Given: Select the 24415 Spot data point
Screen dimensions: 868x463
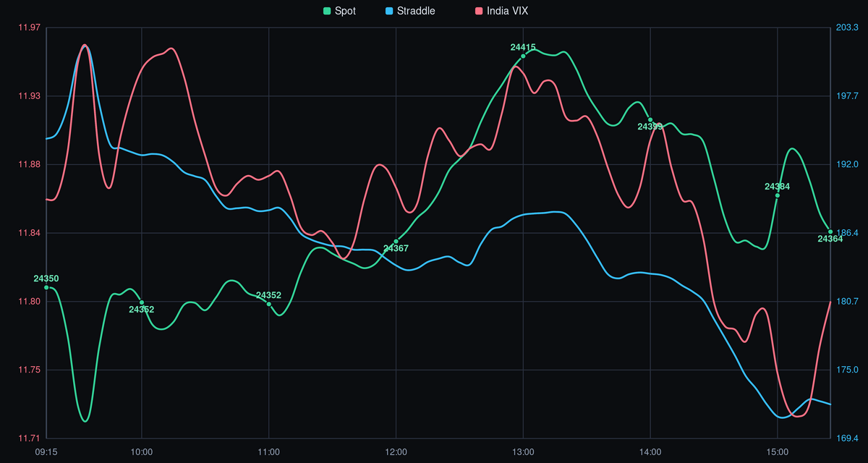Looking at the screenshot, I should [x=523, y=56].
